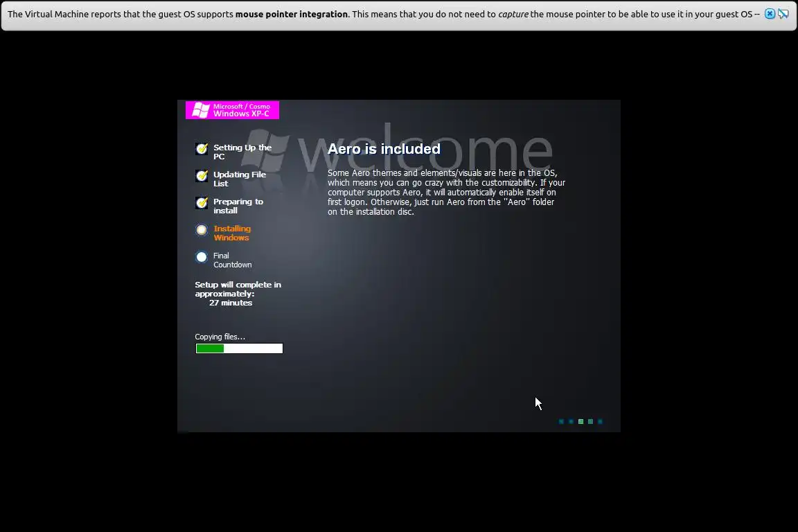Click the 'Final Countdown' step text
The image size is (798, 532).
pyautogui.click(x=232, y=260)
